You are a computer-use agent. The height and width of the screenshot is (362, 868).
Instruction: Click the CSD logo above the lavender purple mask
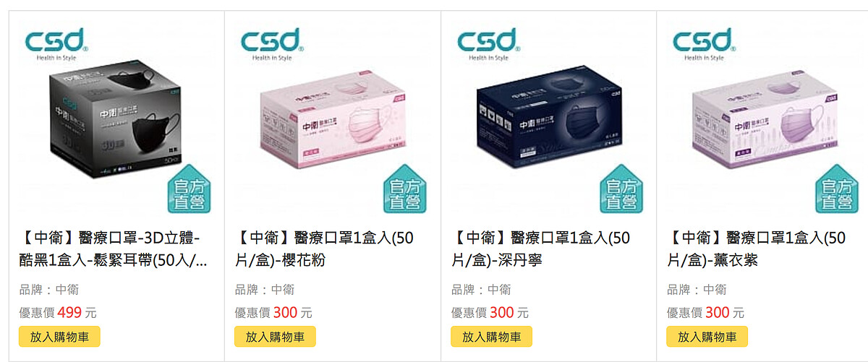click(705, 43)
